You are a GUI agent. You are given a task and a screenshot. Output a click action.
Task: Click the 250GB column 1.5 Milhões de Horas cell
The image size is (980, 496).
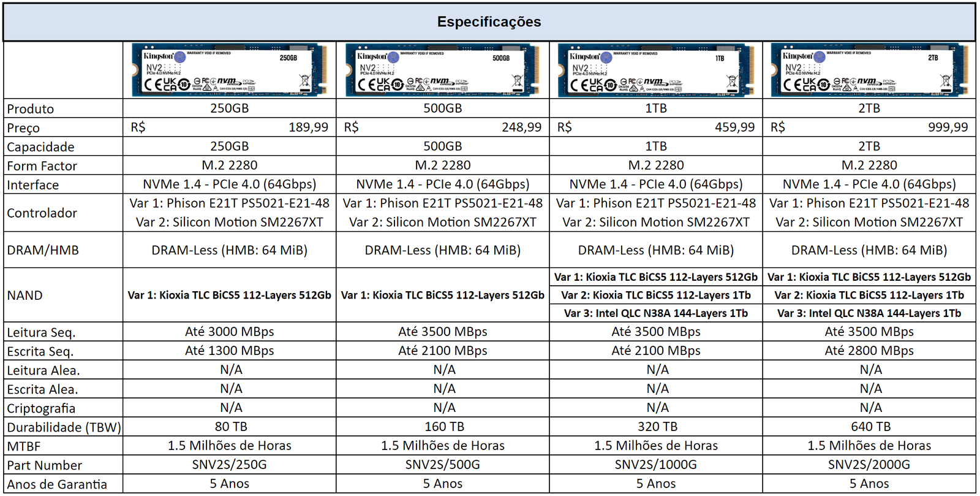click(230, 446)
